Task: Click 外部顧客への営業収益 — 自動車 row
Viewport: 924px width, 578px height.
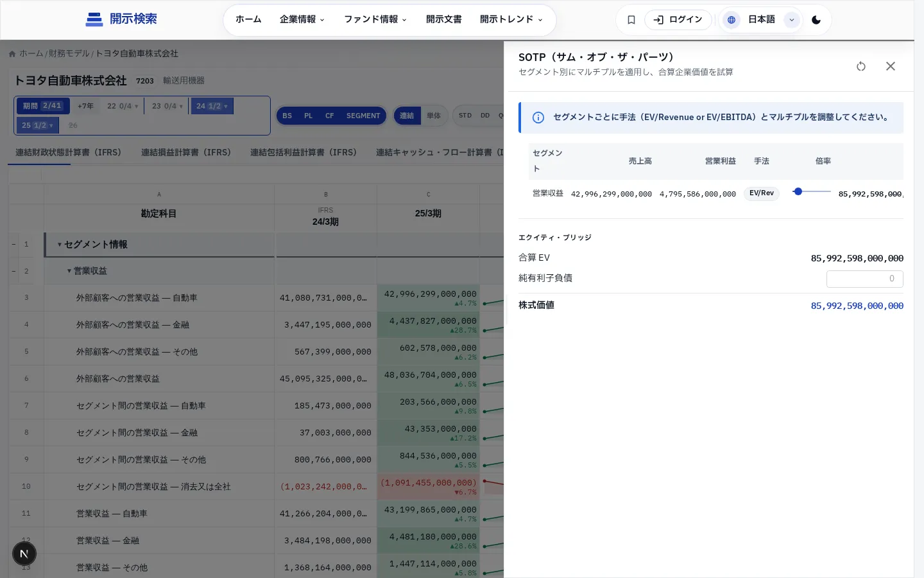Action: point(159,298)
